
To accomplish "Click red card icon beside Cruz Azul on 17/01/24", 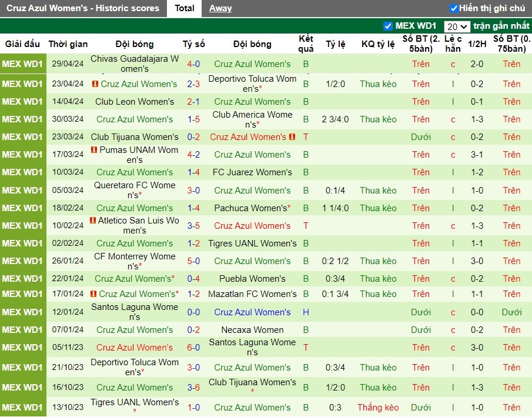I will click(93, 293).
